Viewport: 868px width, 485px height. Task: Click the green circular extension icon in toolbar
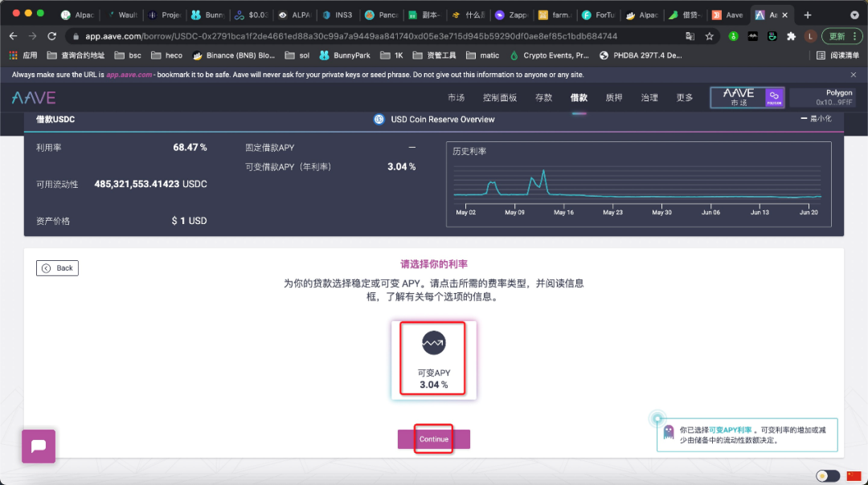[x=734, y=36]
